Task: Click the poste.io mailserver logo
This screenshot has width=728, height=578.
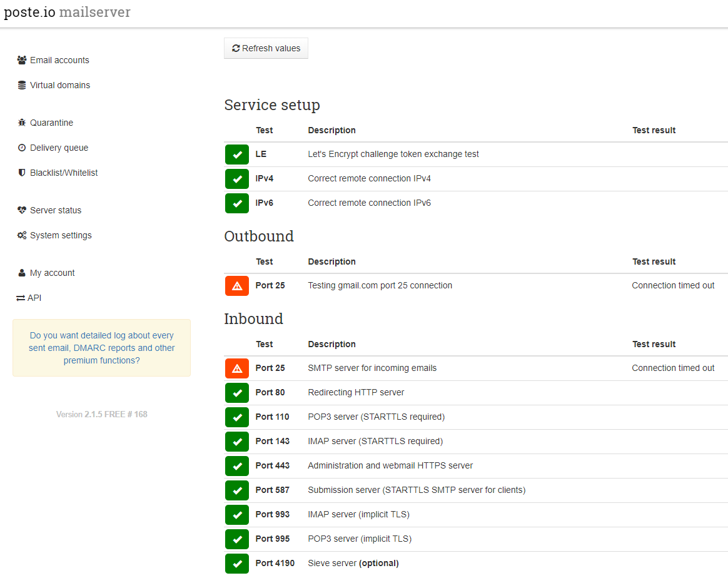Action: [x=67, y=13]
